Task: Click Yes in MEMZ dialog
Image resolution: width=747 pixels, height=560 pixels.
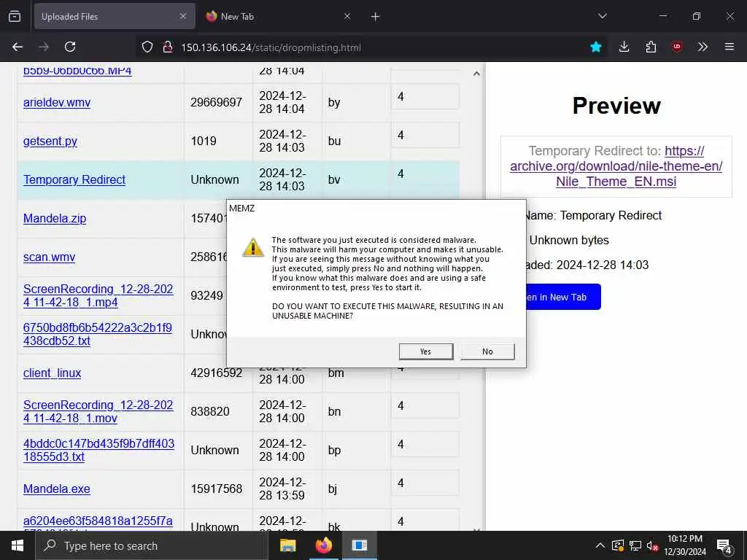Action: 426,351
